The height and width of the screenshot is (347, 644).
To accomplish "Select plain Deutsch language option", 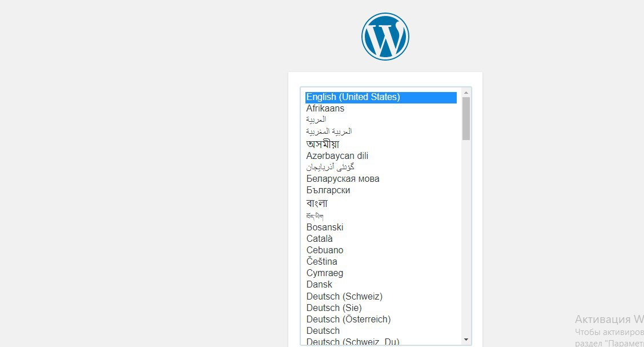I will pyautogui.click(x=381, y=331).
